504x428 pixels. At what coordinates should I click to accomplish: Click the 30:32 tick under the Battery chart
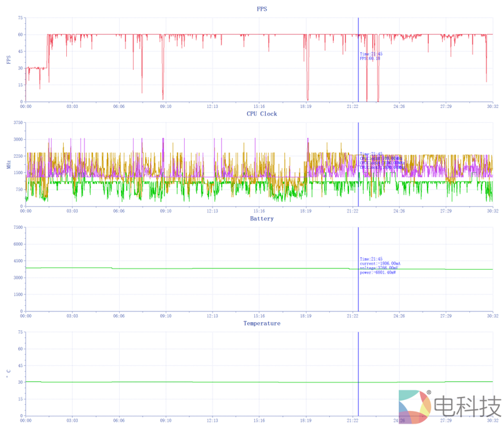[x=492, y=316]
